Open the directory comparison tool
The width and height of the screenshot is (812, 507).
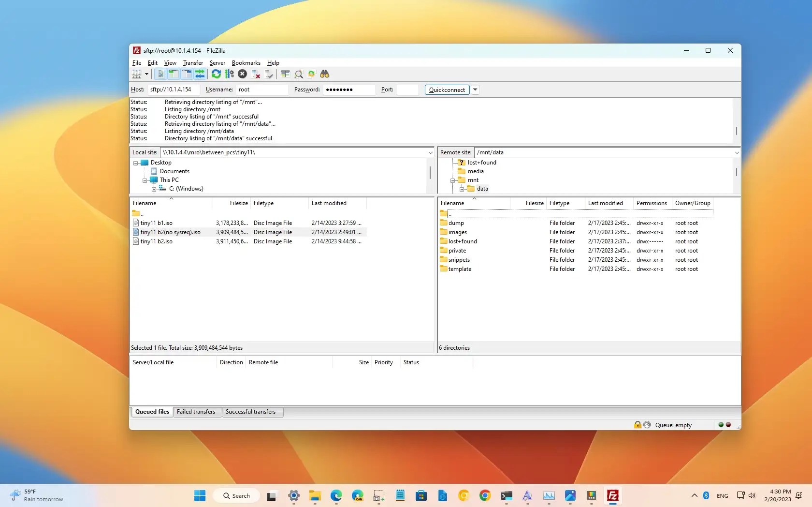(285, 74)
